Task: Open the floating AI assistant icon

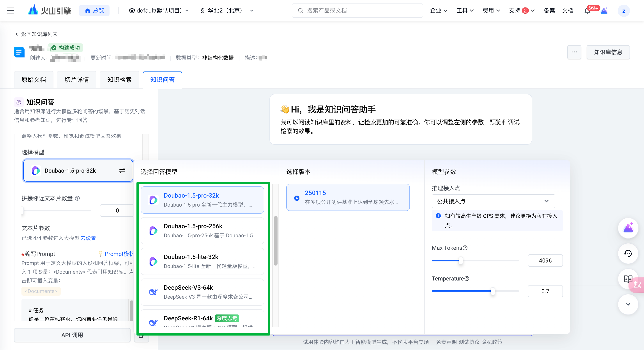Action: click(x=628, y=228)
